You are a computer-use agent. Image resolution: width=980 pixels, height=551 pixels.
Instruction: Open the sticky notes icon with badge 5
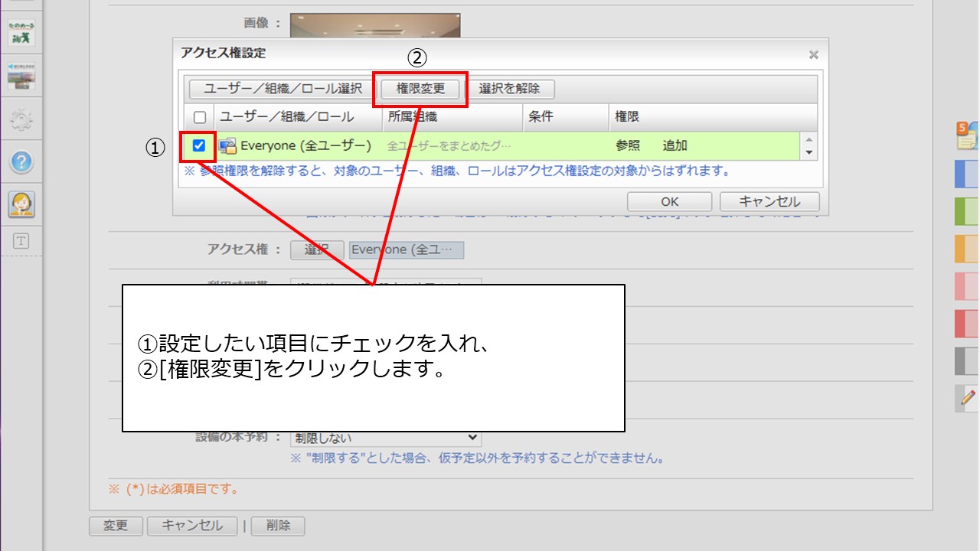pos(966,136)
